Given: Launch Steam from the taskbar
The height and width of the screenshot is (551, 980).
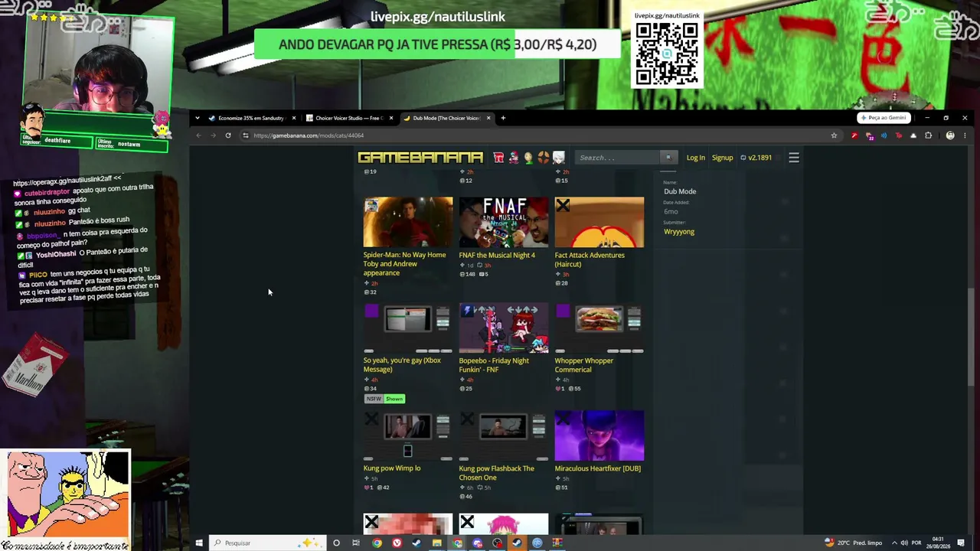Looking at the screenshot, I should tap(416, 543).
